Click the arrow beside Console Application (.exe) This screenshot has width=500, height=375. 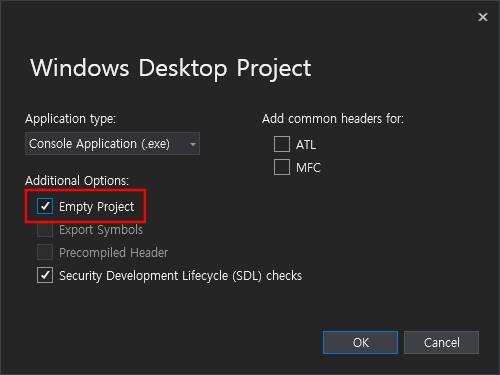tap(192, 144)
